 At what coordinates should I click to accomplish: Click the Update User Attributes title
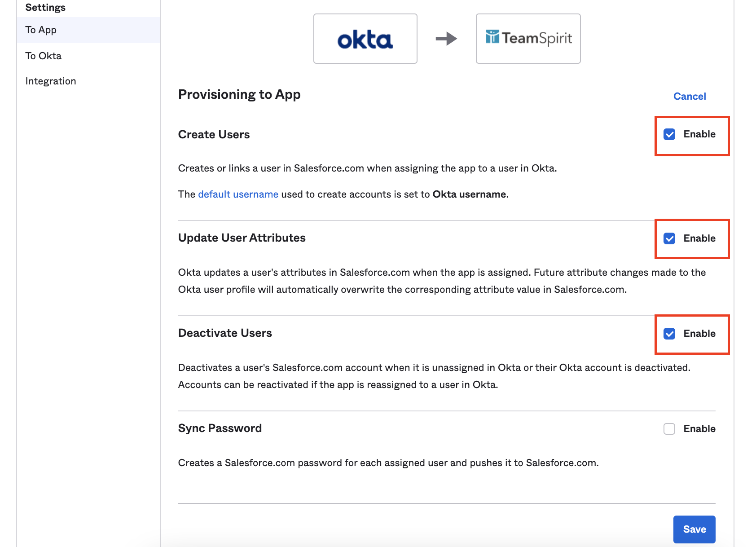(x=242, y=238)
